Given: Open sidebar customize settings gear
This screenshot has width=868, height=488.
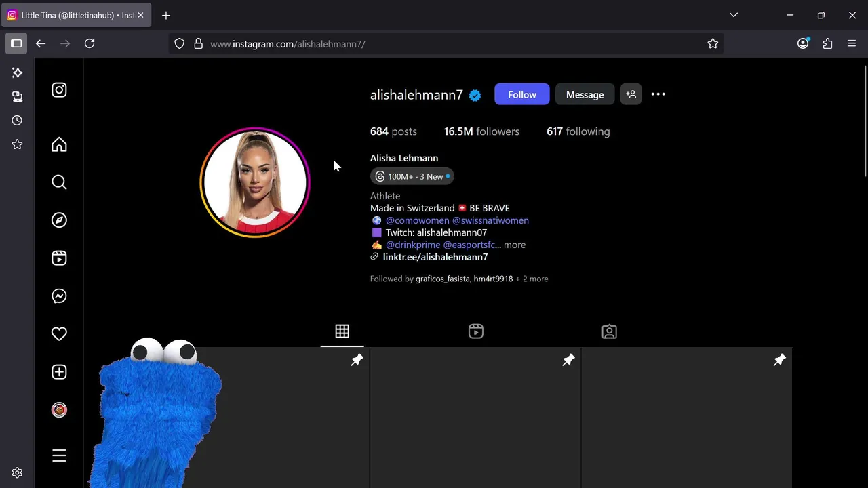Looking at the screenshot, I should coord(17,473).
